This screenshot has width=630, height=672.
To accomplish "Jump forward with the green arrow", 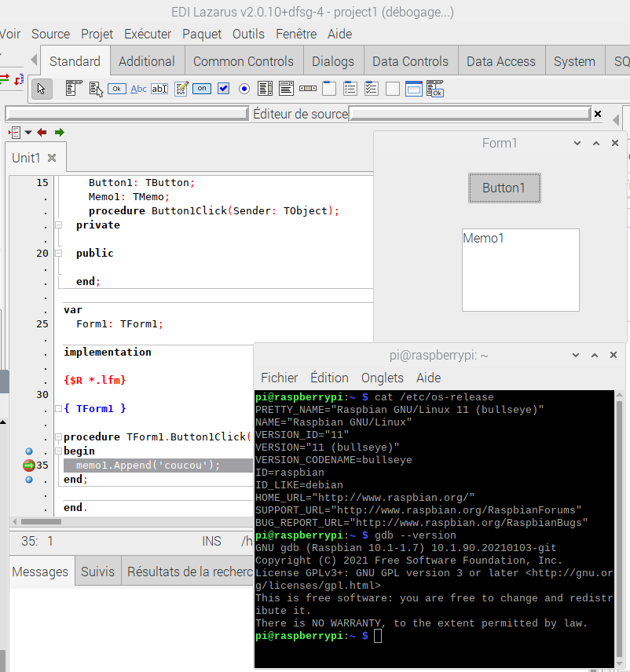I will coord(59,133).
